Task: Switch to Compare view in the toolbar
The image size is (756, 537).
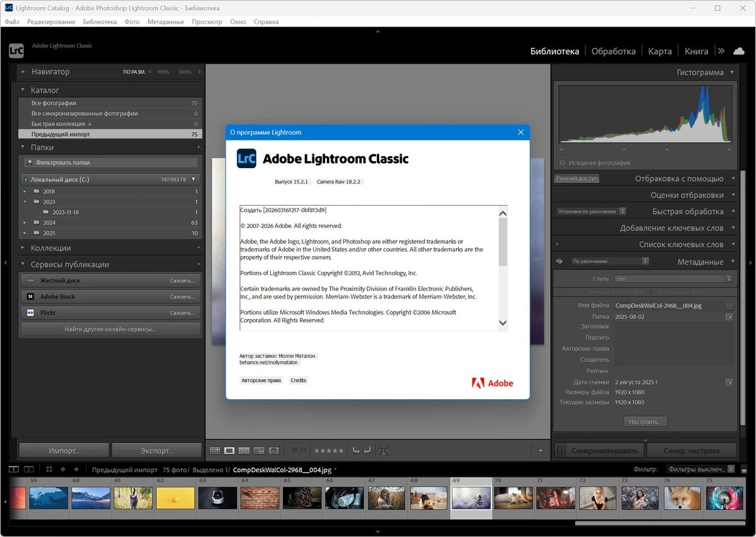Action: (x=244, y=451)
